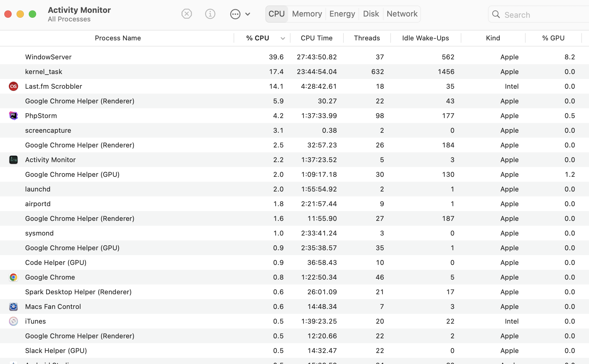Select the iTunes process name

point(36,321)
